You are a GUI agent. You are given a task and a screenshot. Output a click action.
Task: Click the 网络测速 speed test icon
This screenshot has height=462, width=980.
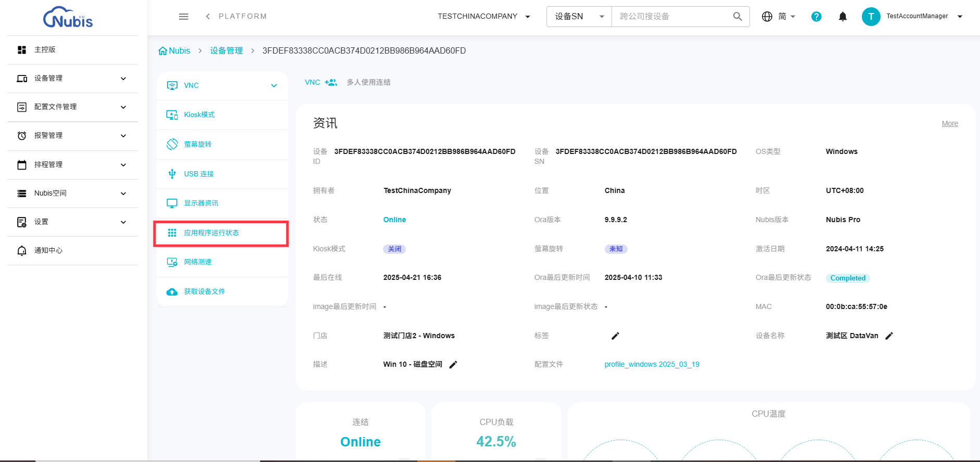tap(172, 262)
